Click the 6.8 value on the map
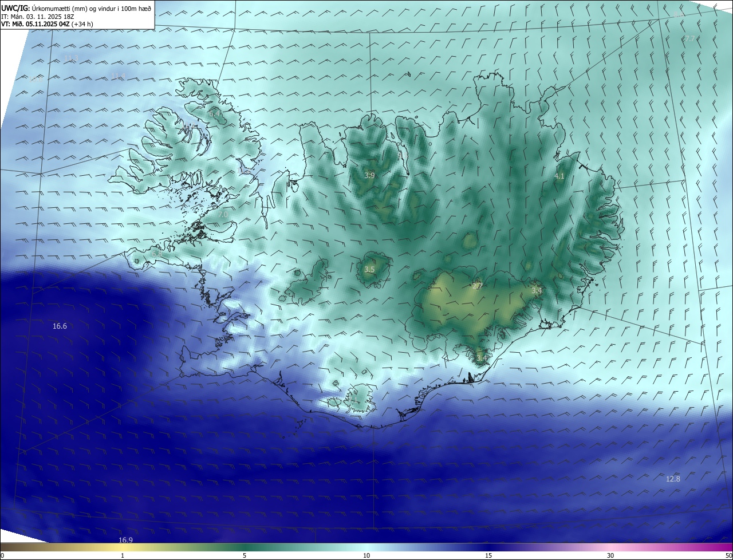 156,254
